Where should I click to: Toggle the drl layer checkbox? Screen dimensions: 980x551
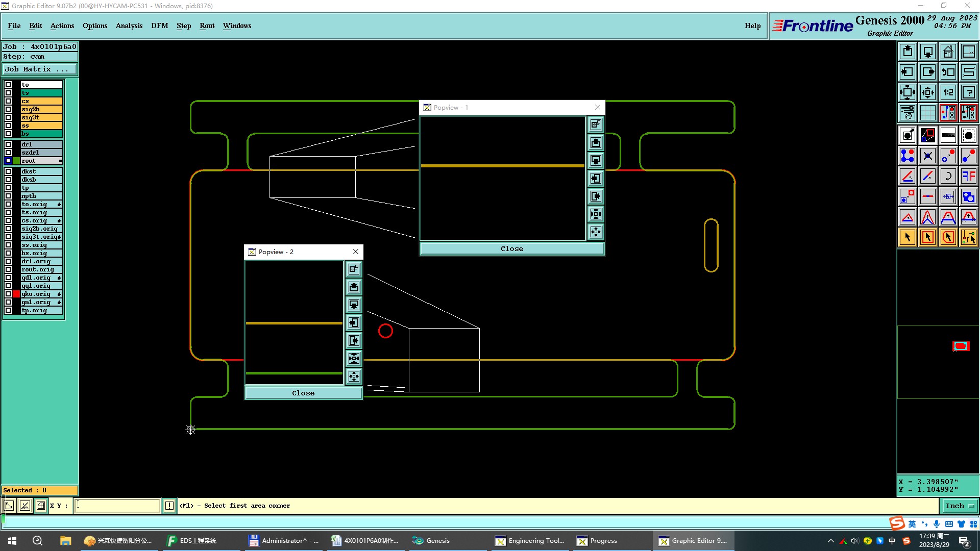pos(8,144)
